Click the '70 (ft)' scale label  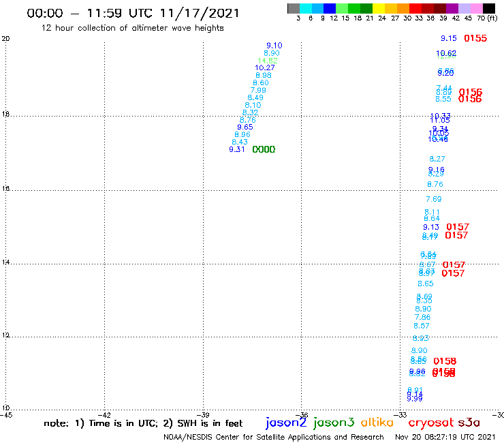[x=487, y=18]
